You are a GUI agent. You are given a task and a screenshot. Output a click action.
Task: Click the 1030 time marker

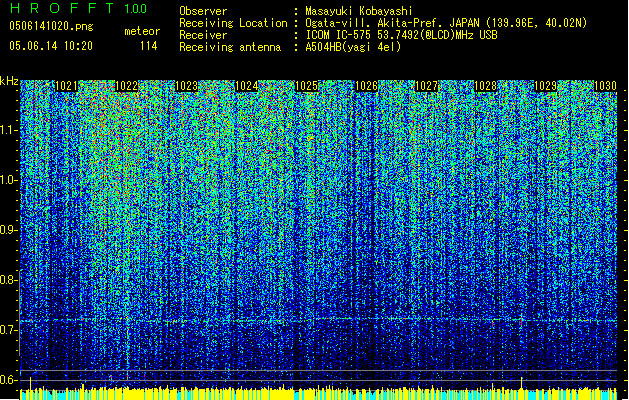tap(605, 87)
